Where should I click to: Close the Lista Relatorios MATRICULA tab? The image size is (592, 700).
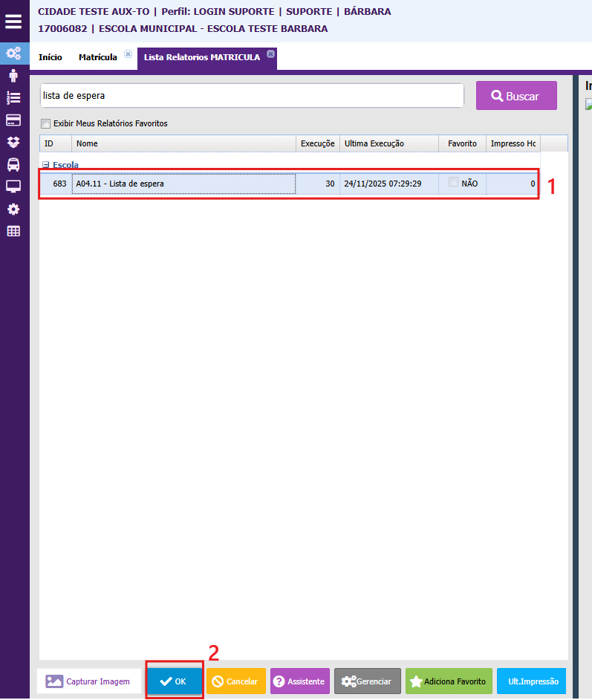270,54
